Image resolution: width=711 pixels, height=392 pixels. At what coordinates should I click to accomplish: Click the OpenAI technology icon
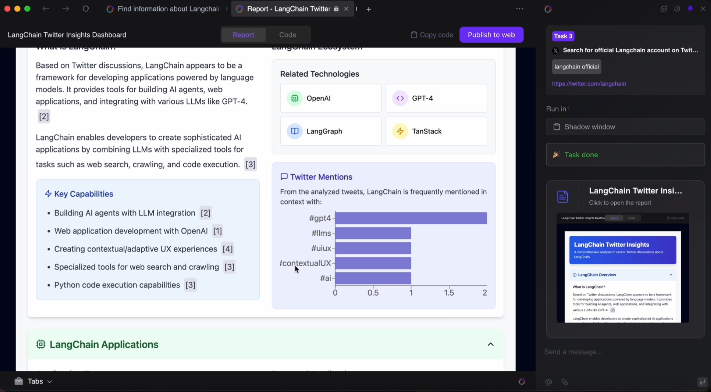(295, 98)
